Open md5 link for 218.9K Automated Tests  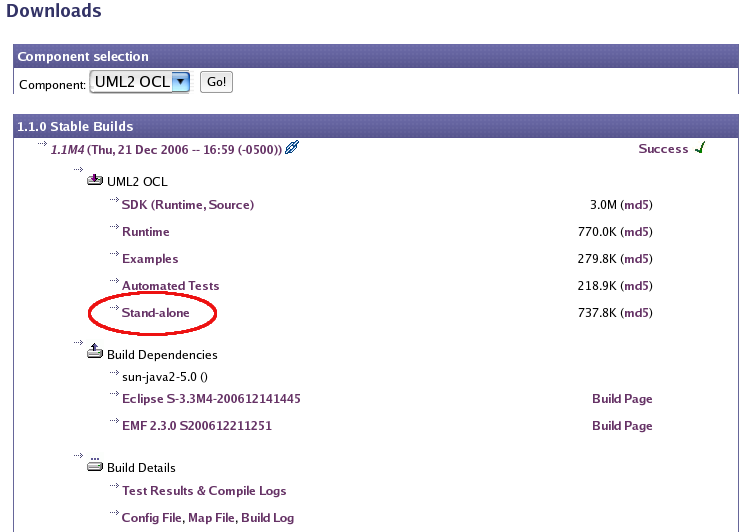pos(636,286)
